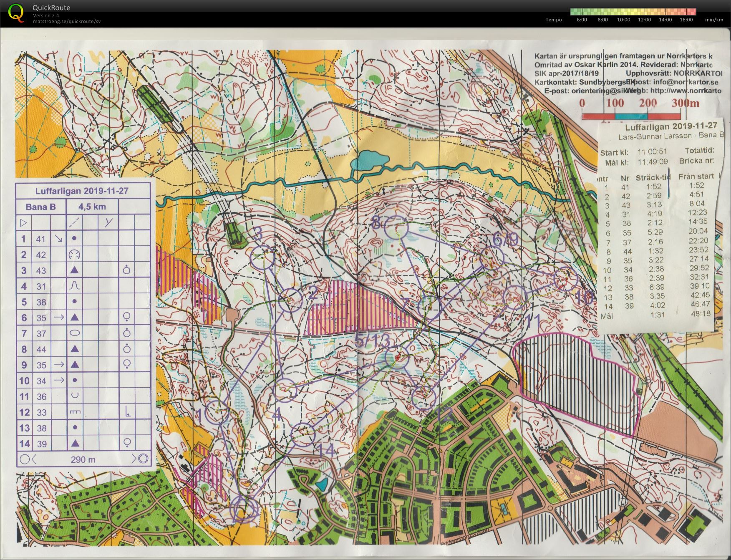Click the Bana B cell in control sheet

click(41, 207)
